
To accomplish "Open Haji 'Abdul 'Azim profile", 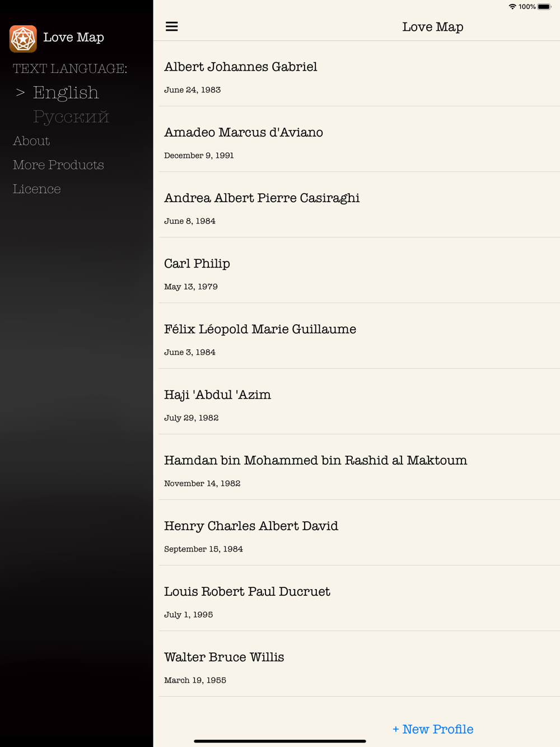I will pos(359,401).
